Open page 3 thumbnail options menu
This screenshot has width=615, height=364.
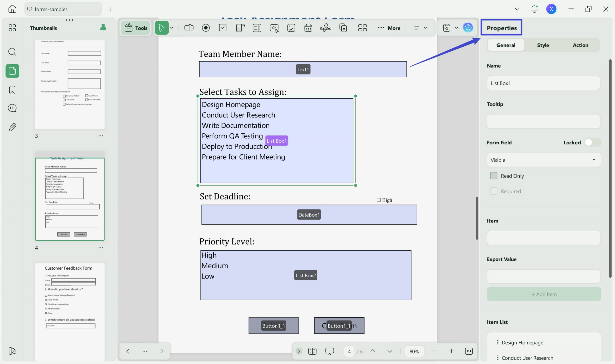tap(101, 136)
